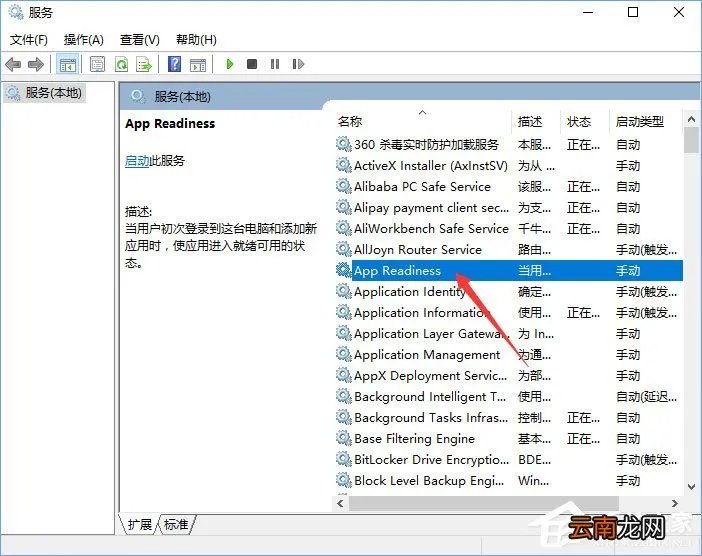Click the services icon in the title bar
Image resolution: width=702 pixels, height=556 pixels.
coord(16,12)
